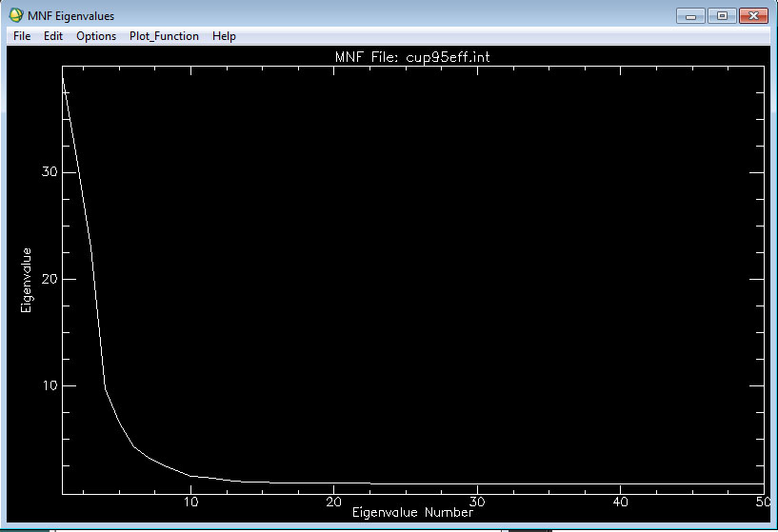The height and width of the screenshot is (532, 778).
Task: Minimize the MNF Eigenvalues window
Action: (690, 15)
